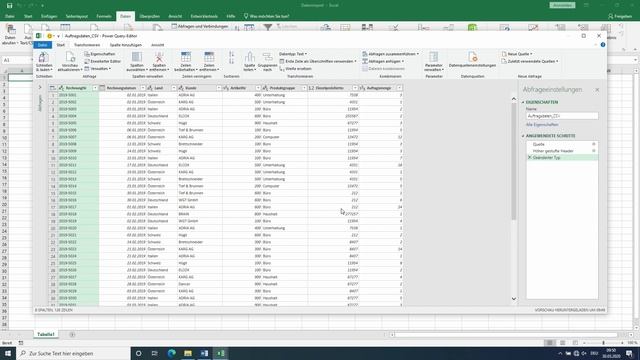Open Excel from Windows taskbar
This screenshot has height=360, width=640.
point(220,353)
